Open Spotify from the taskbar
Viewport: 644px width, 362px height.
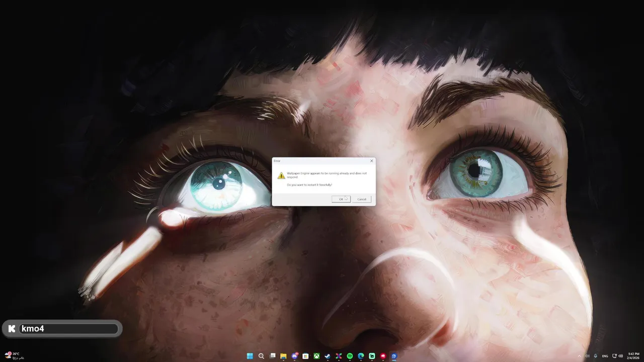click(350, 356)
